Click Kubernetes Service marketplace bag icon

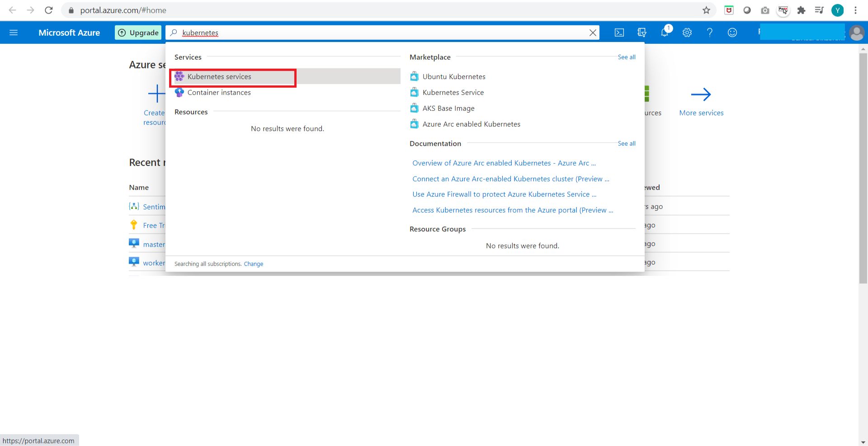tap(414, 92)
